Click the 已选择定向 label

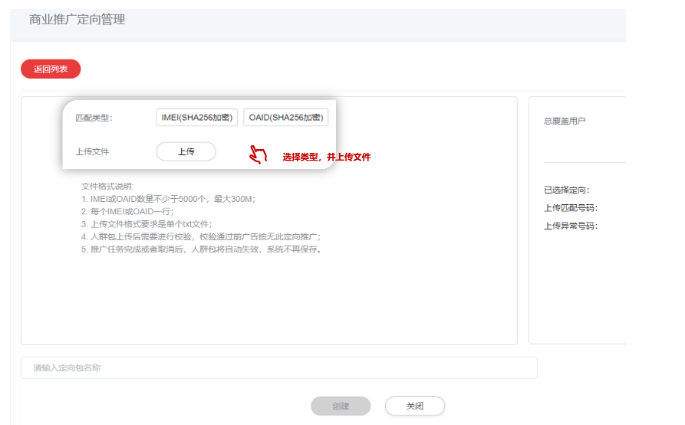coord(567,190)
